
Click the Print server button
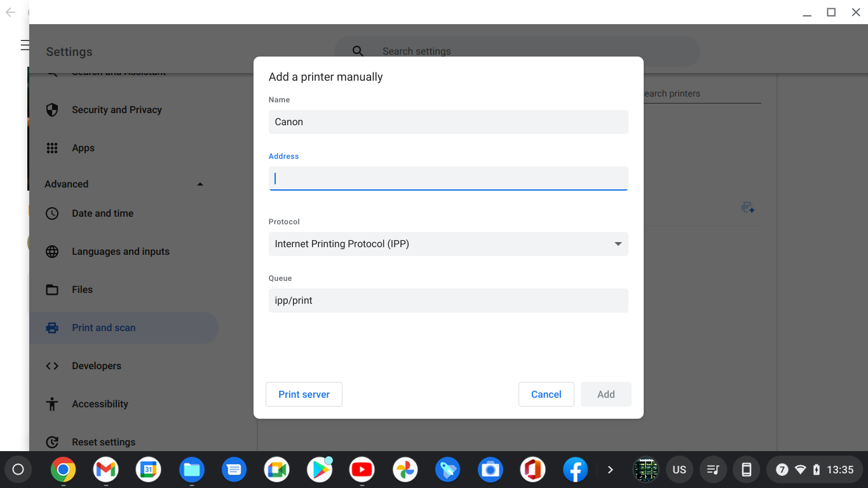click(304, 395)
